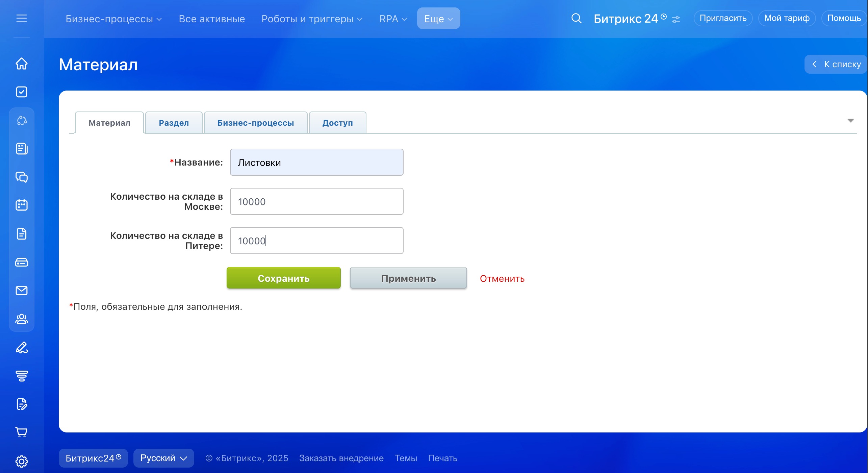The height and width of the screenshot is (473, 868).
Task: Open the Темы footer link
Action: point(406,458)
